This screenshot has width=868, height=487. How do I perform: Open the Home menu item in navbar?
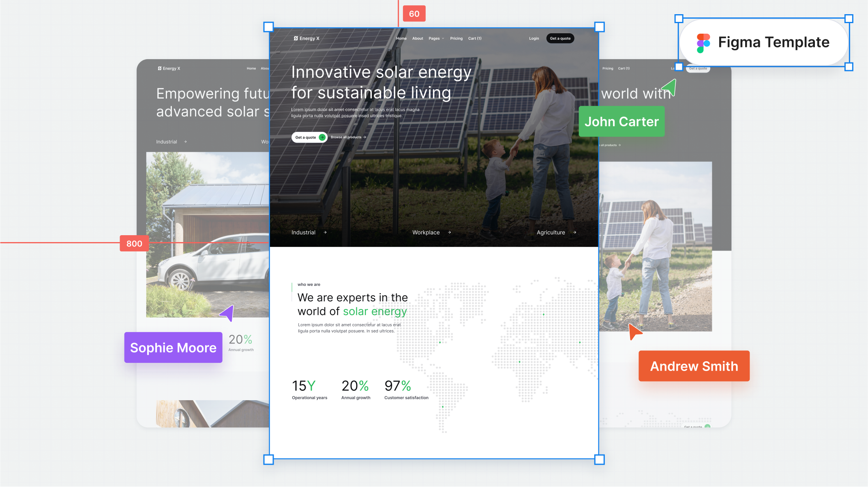pos(401,38)
